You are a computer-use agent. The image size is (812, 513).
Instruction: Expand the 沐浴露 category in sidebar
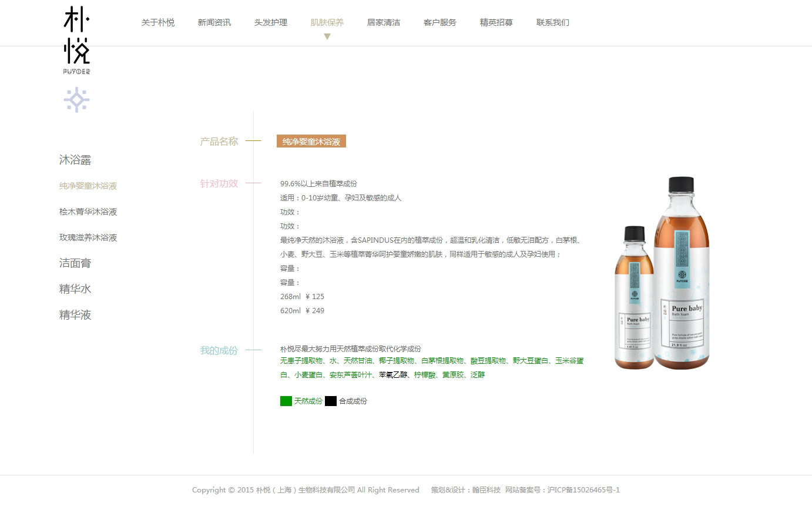75,160
